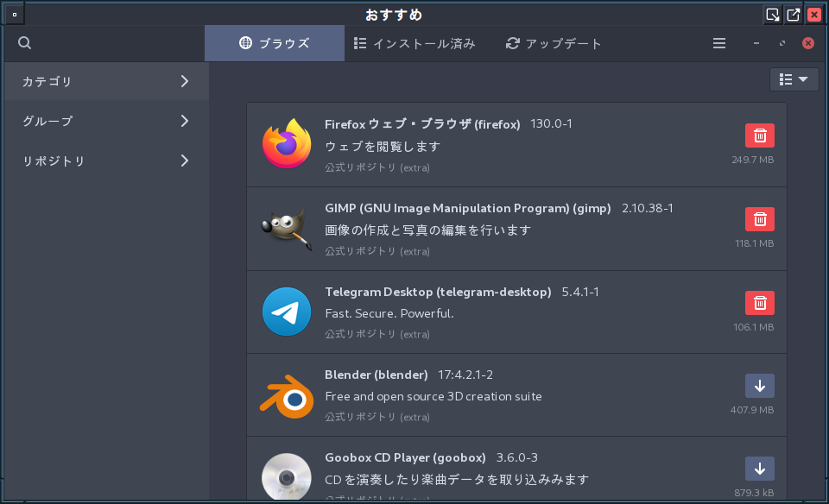This screenshot has width=829, height=504.
Task: Click the 879.3 kB size label
Action: [x=754, y=493]
